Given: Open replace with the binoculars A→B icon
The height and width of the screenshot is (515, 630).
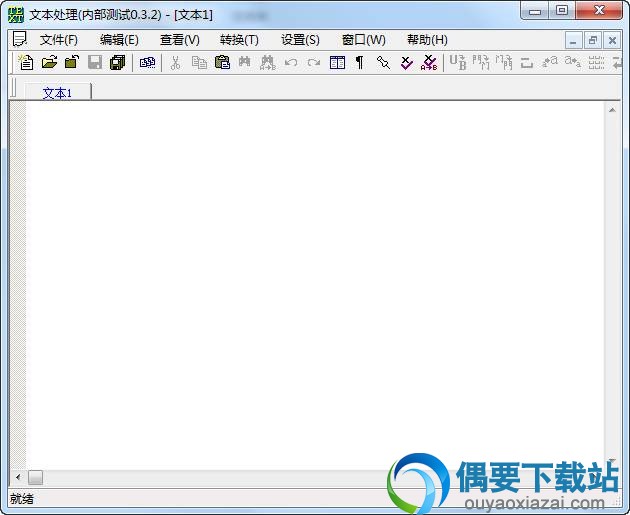Looking at the screenshot, I should coord(268,63).
